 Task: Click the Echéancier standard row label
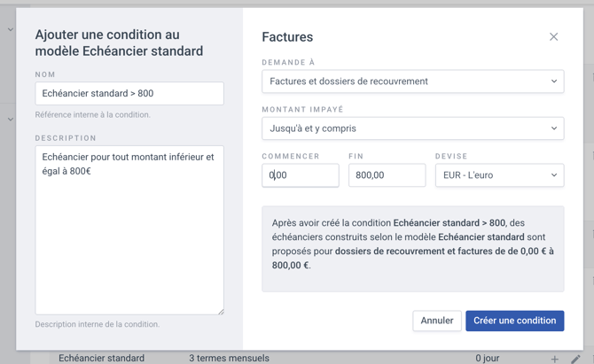(101, 358)
